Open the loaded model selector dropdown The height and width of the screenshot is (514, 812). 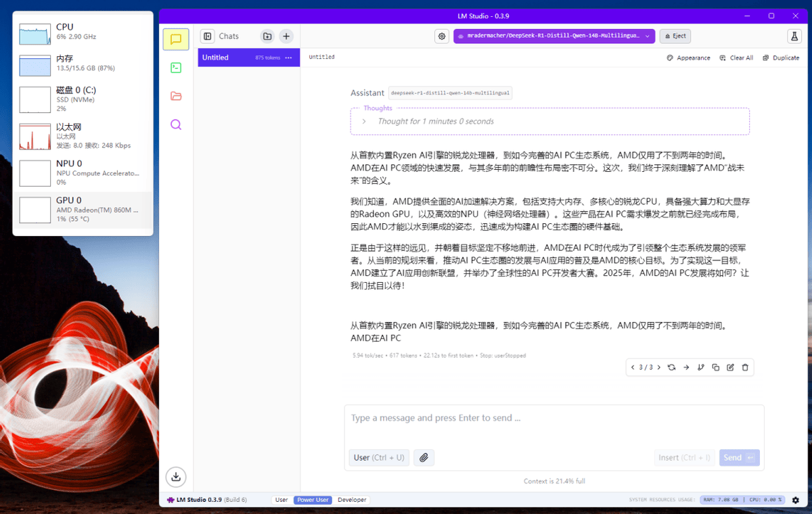(554, 36)
